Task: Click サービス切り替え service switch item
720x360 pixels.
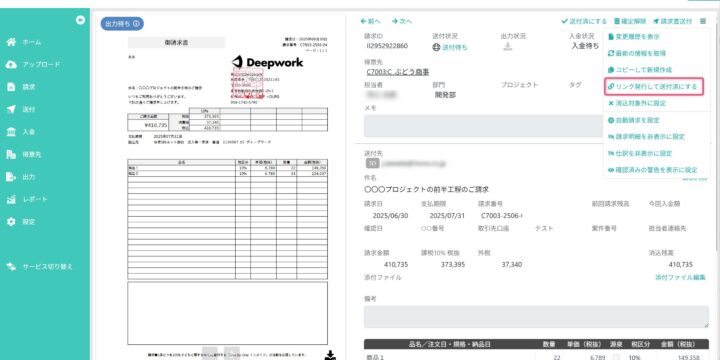Action: (x=39, y=267)
